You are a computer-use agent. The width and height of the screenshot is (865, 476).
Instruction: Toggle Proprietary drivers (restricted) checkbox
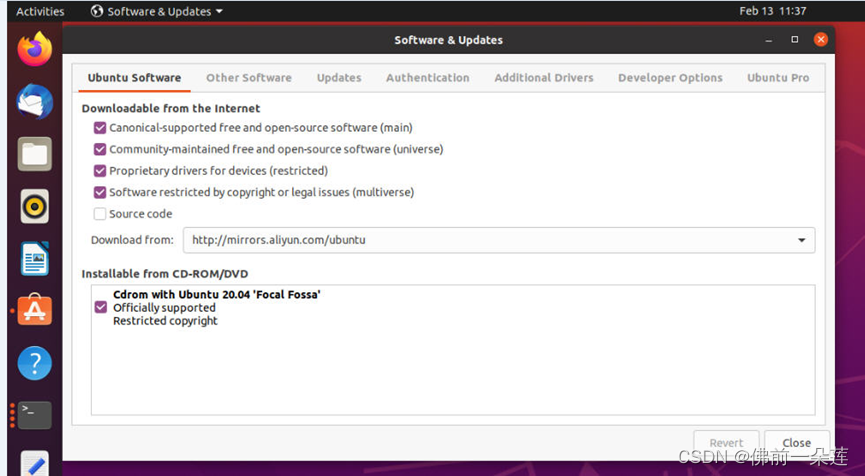(100, 171)
